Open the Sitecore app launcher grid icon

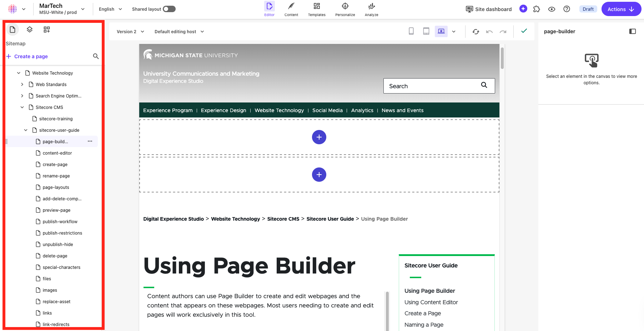pyautogui.click(x=12, y=9)
